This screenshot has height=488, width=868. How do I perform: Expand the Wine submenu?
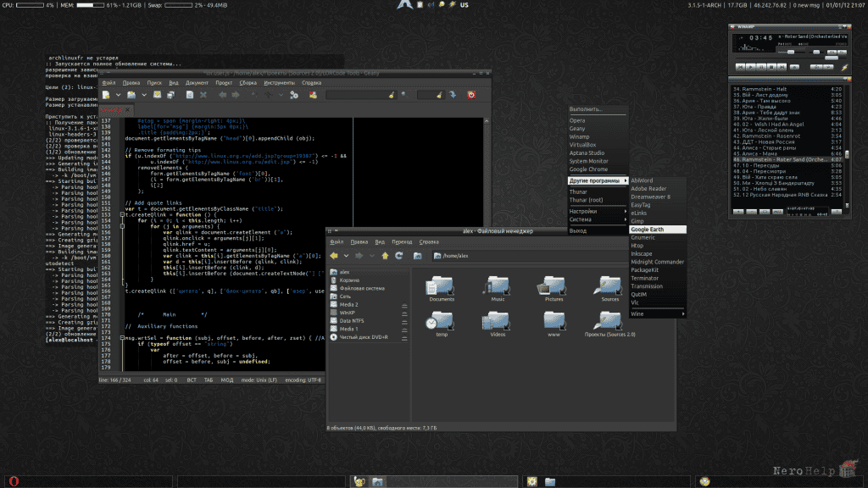coord(658,313)
